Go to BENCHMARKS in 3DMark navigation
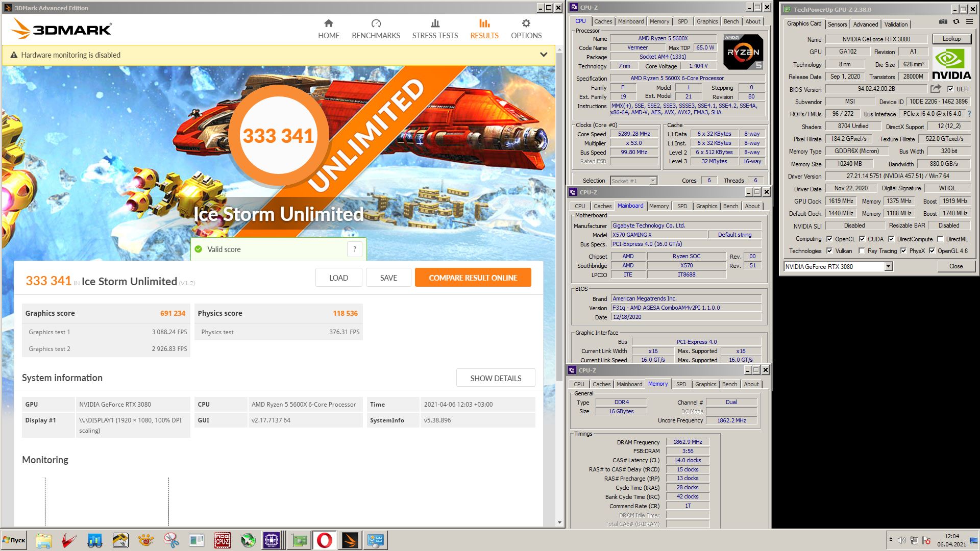The width and height of the screenshot is (980, 551). tap(376, 29)
